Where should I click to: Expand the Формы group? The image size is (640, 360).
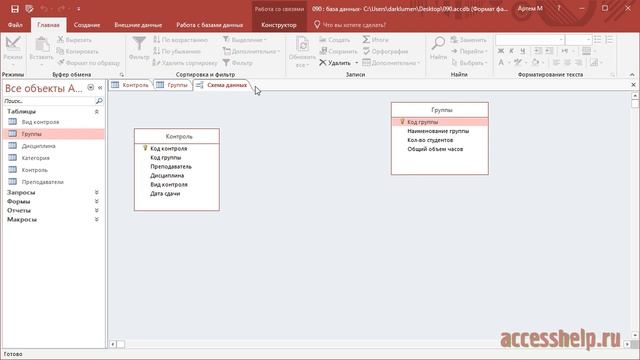click(x=97, y=201)
